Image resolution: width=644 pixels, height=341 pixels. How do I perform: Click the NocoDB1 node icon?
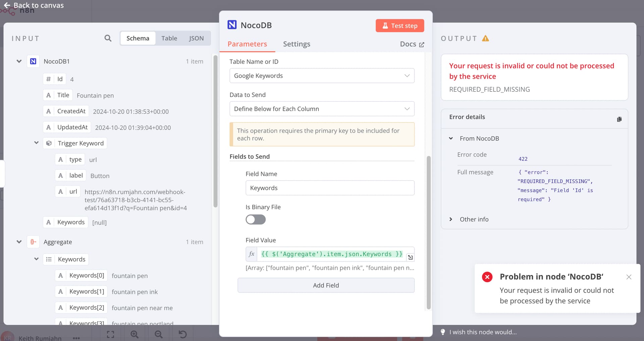(33, 61)
